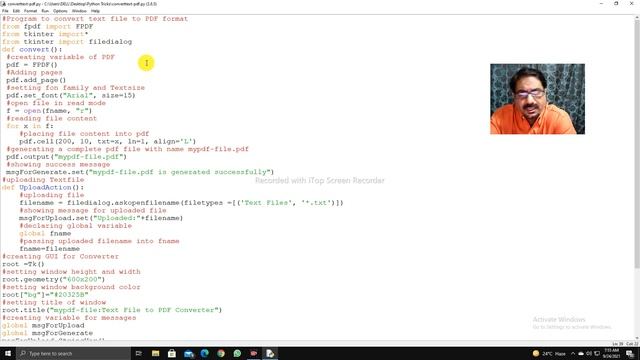This screenshot has height=360, width=640.
Task: Open the Options menu
Action: coord(60,11)
